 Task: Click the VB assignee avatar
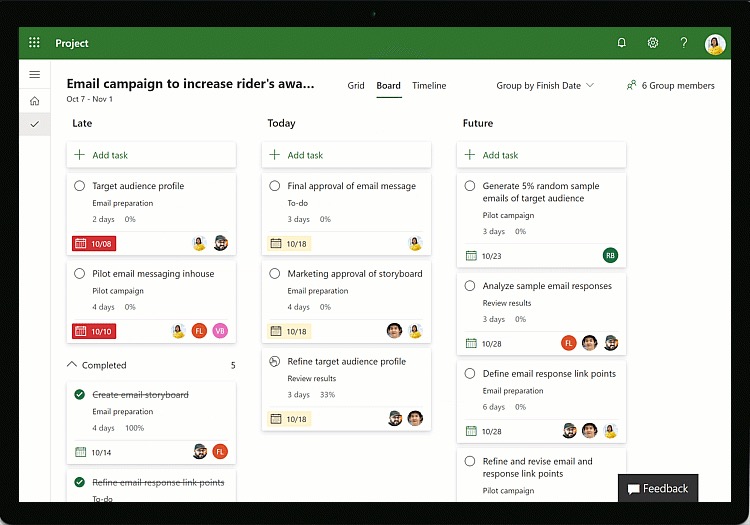coord(220,330)
